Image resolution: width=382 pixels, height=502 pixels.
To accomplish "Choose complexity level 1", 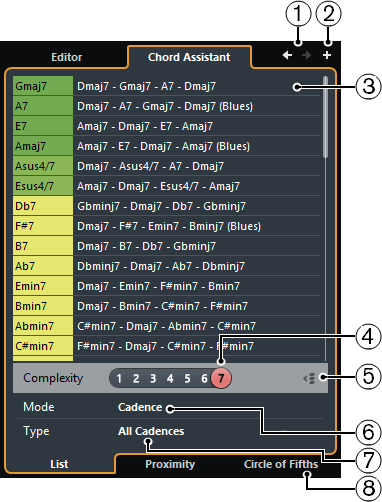I will click(119, 378).
